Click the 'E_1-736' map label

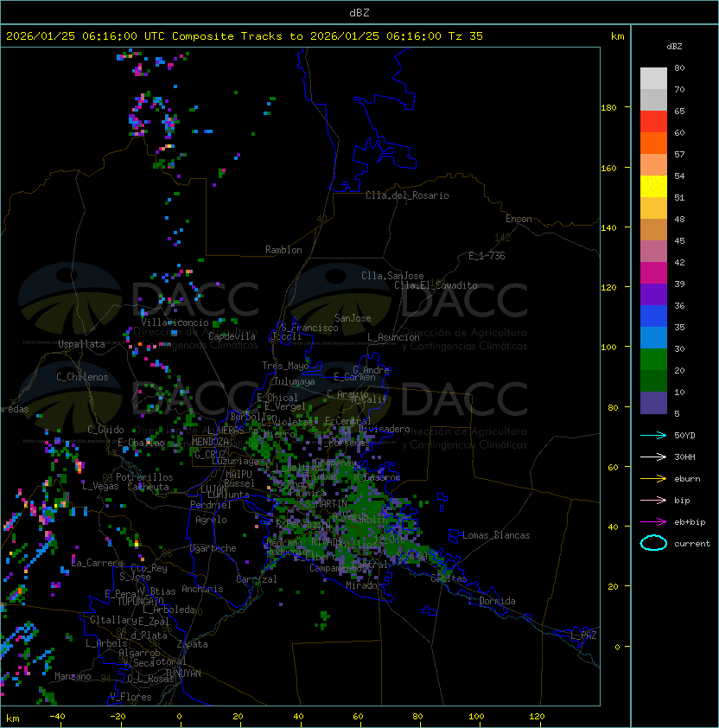point(487,256)
